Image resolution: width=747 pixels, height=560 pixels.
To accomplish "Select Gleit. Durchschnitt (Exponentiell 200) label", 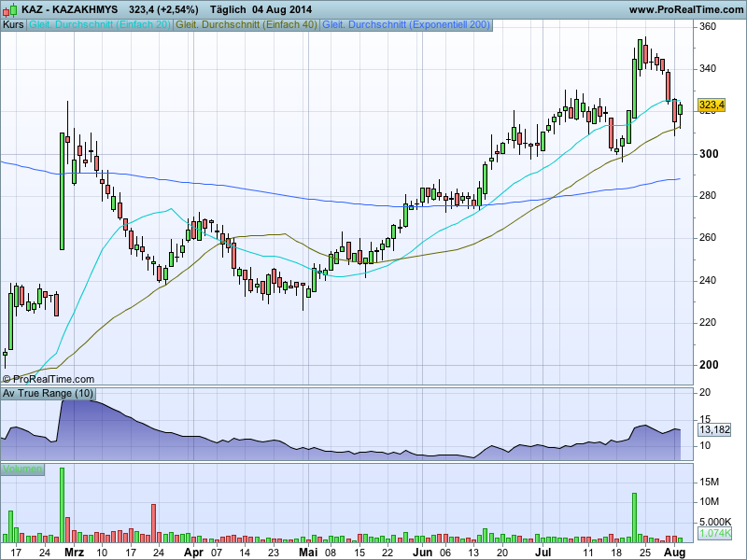I will coord(406,24).
